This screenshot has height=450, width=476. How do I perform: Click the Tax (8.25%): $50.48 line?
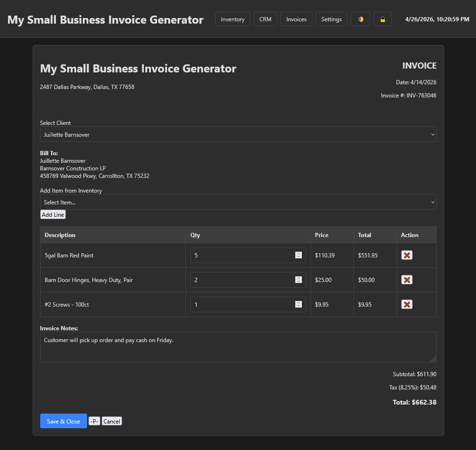[413, 388]
